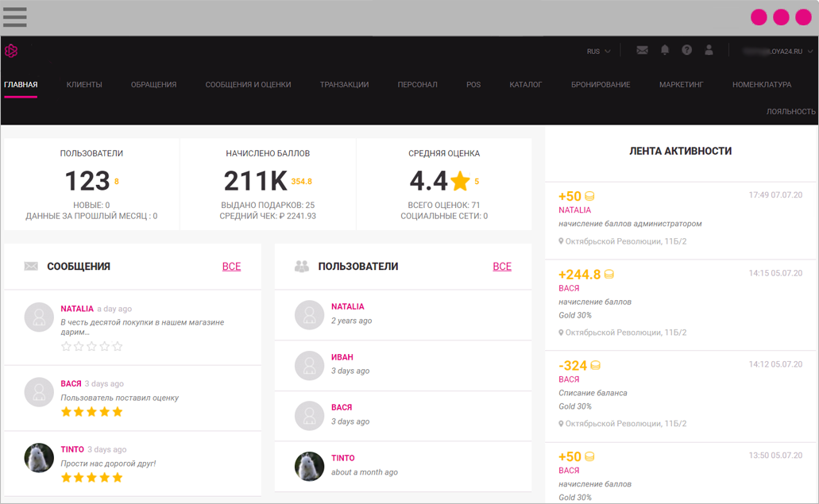Open Иван in the users list
This screenshot has height=504, width=819.
[x=342, y=357]
